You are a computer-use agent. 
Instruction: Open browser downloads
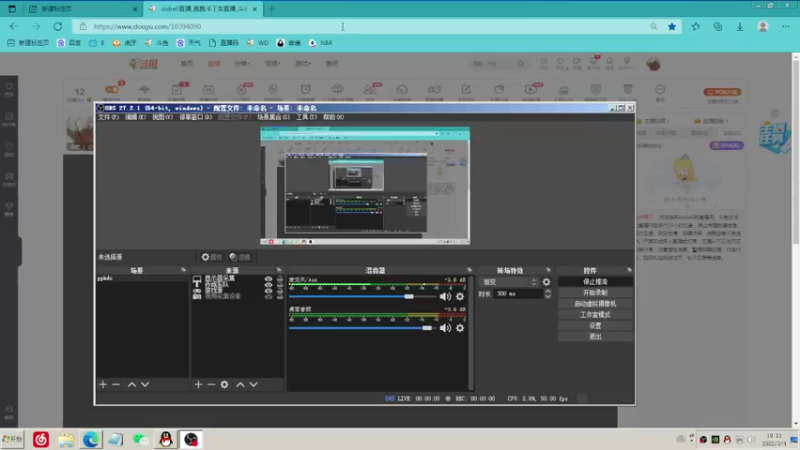click(x=740, y=27)
